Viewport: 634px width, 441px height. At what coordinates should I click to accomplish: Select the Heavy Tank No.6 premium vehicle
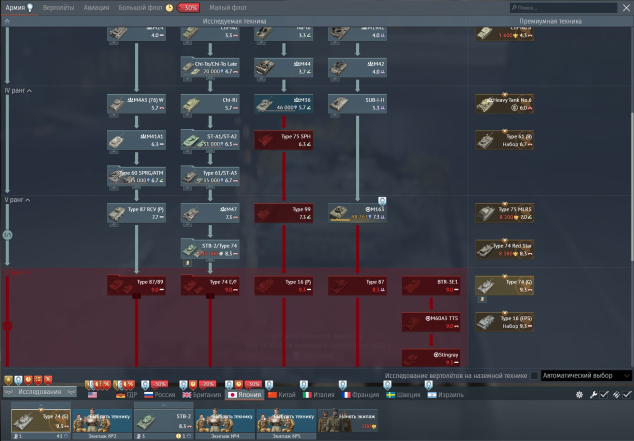coord(505,104)
